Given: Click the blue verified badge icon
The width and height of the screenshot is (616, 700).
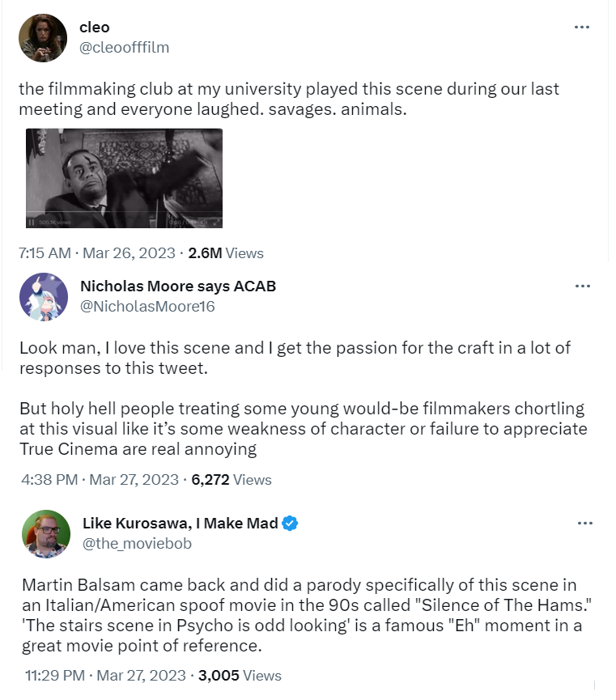Looking at the screenshot, I should (291, 524).
